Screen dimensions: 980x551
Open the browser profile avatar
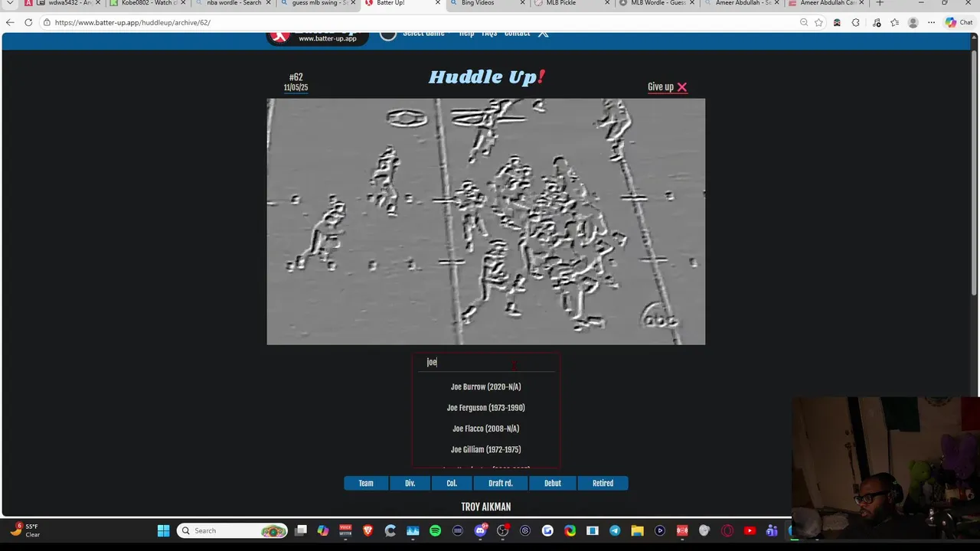click(x=913, y=22)
